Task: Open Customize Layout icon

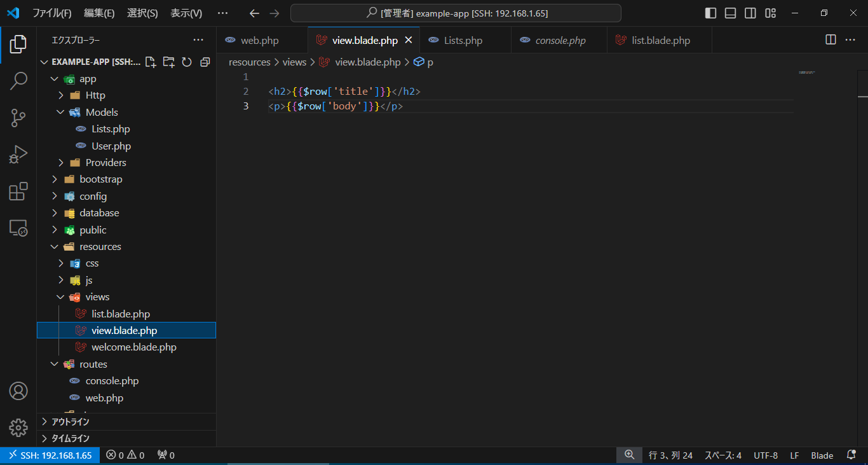Action: (x=771, y=13)
